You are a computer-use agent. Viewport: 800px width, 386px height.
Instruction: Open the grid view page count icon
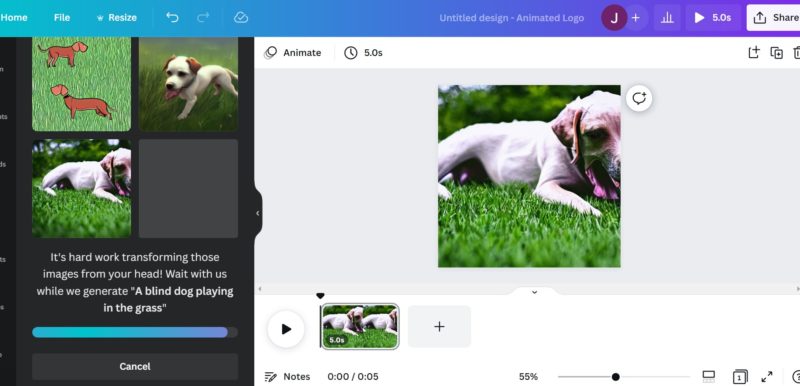[x=740, y=376]
